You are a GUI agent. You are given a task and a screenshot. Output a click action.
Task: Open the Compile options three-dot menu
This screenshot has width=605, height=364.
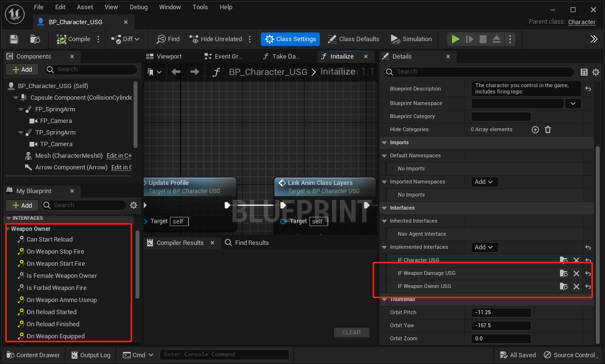point(98,39)
